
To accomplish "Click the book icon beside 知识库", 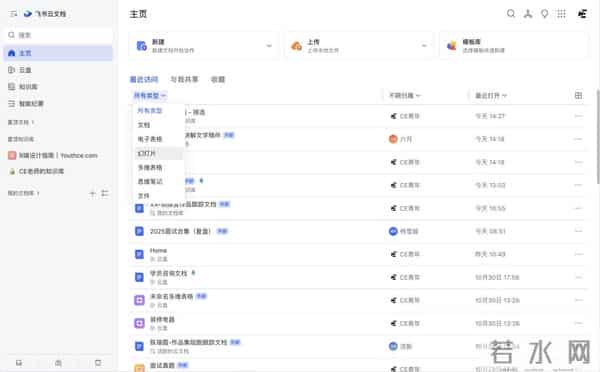I will click(x=11, y=87).
